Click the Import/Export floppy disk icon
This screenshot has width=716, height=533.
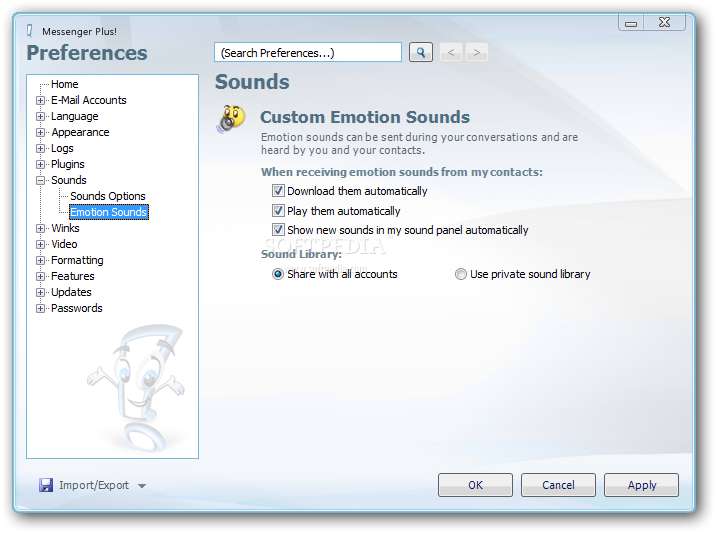pos(46,485)
